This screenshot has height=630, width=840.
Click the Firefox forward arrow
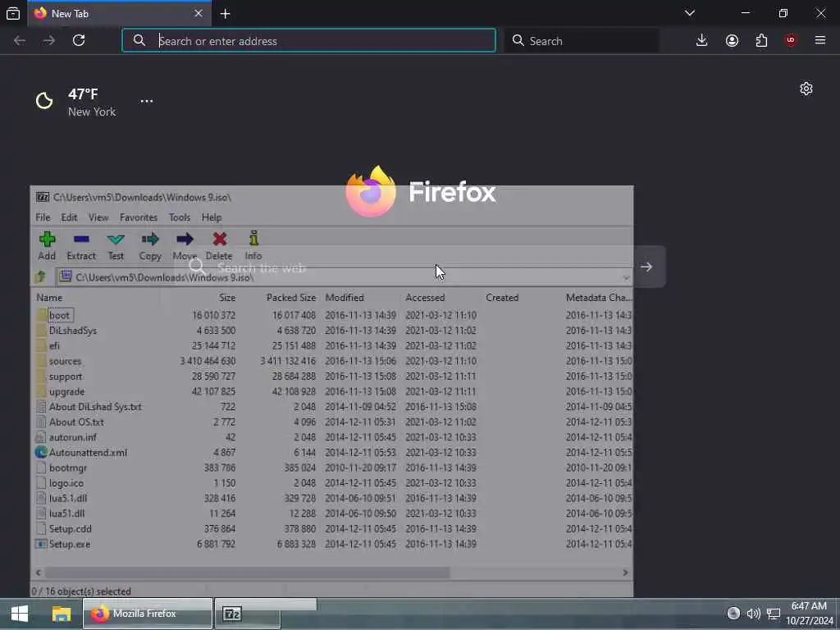click(x=49, y=41)
